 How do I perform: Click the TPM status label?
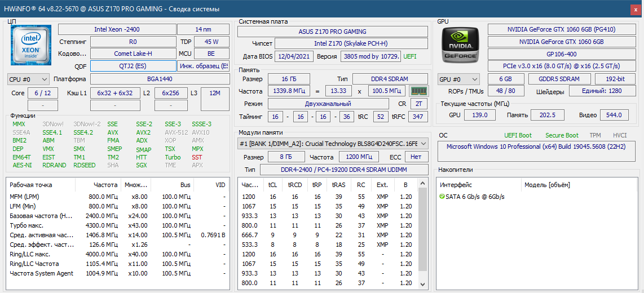pos(595,135)
